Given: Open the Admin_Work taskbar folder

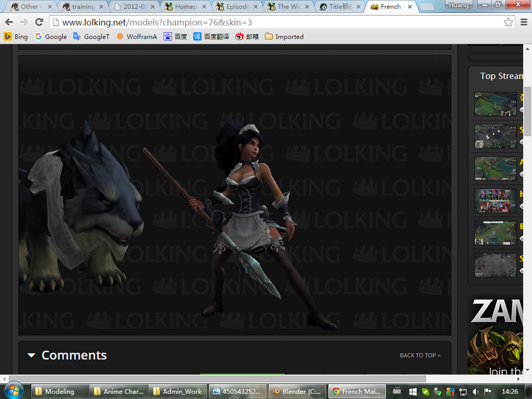Looking at the screenshot, I should pyautogui.click(x=179, y=391).
